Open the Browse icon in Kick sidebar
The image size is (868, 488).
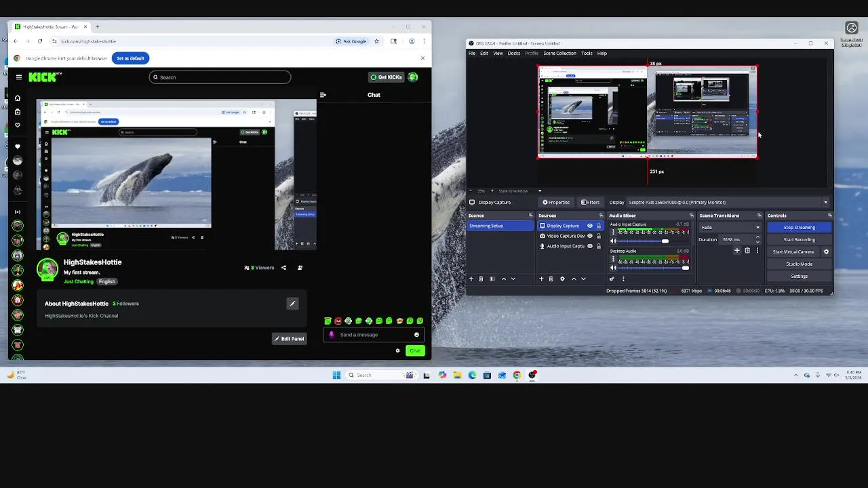click(x=18, y=112)
